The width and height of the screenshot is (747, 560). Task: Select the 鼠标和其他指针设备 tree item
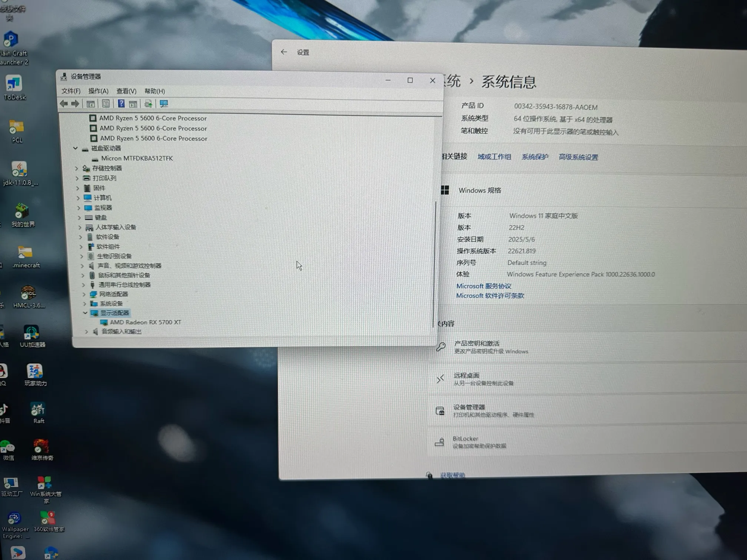tap(124, 275)
